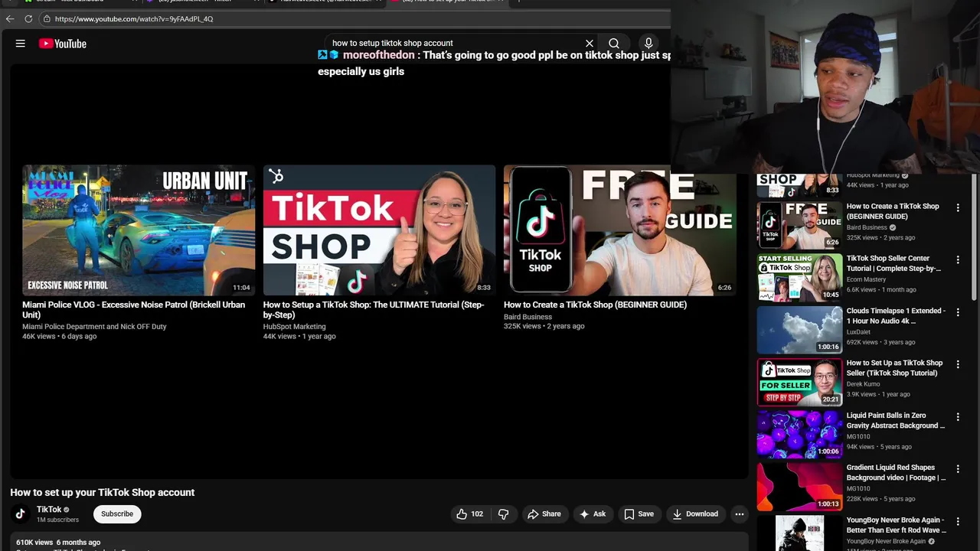
Task: Click the magnifier search button
Action: pos(614,44)
